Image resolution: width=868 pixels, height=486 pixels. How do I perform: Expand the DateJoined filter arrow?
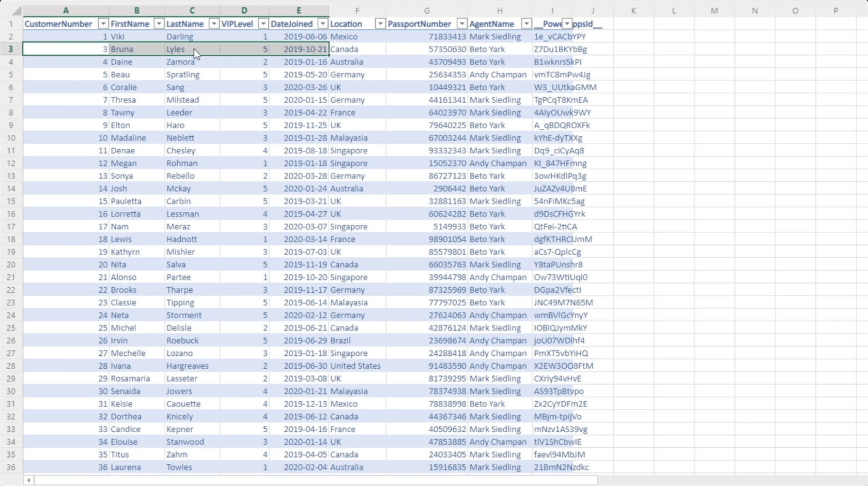[x=322, y=24]
